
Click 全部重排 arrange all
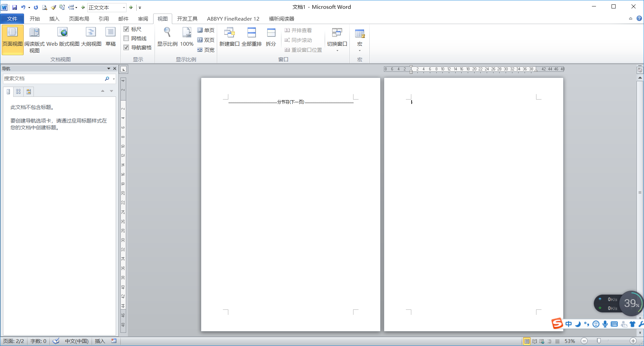(x=252, y=37)
